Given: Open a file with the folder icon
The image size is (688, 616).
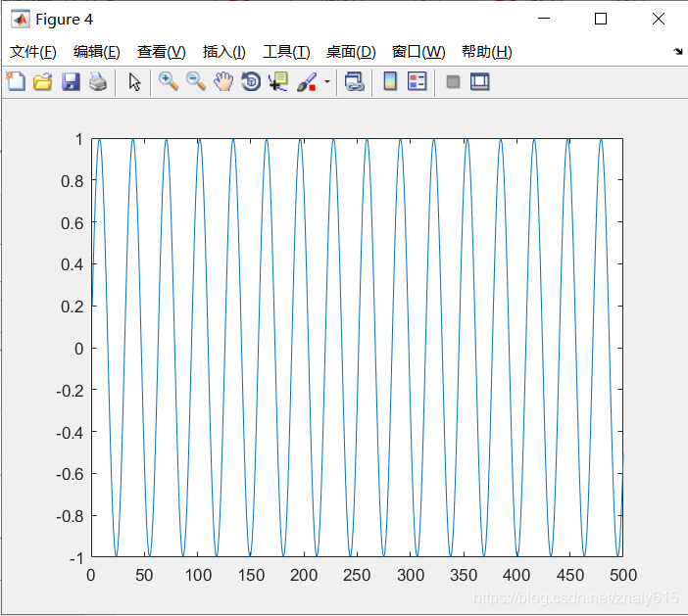Looking at the screenshot, I should [x=43, y=82].
